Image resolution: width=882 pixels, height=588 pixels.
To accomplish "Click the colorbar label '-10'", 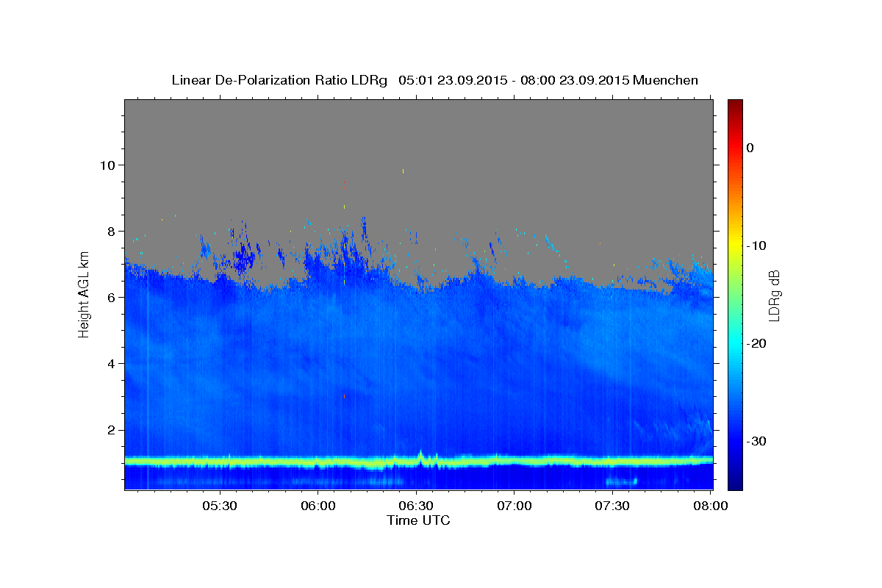I will click(x=756, y=245).
